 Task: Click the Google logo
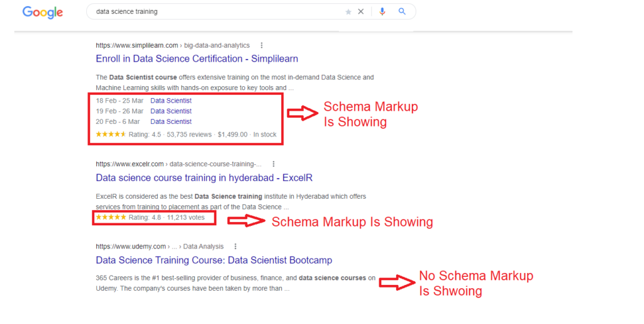pos(43,13)
